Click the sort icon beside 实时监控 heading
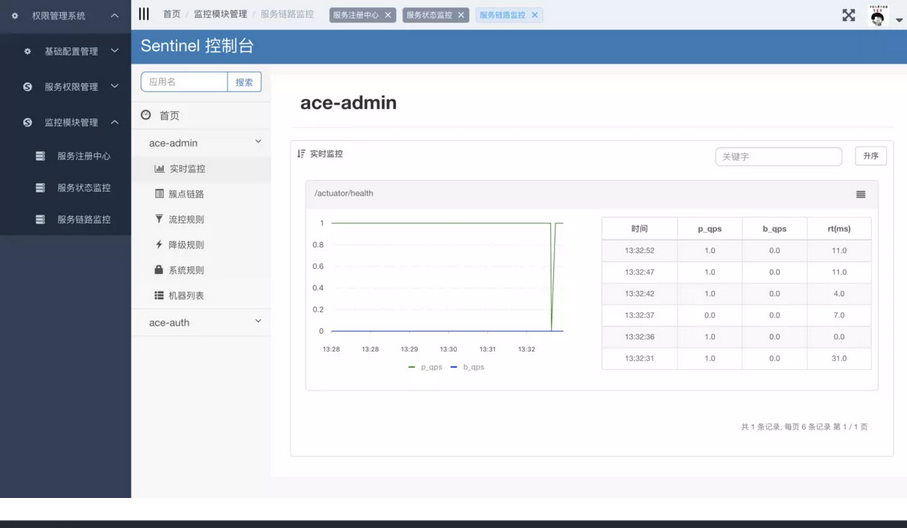907x528 pixels. point(301,154)
